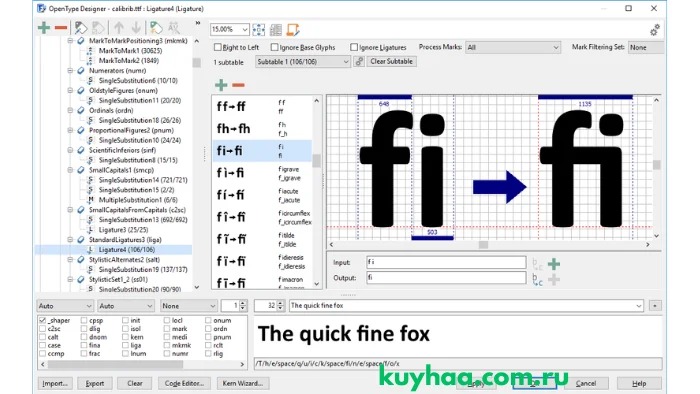The height and width of the screenshot is (394, 700).
Task: Click the Cancel button
Action: tap(586, 383)
